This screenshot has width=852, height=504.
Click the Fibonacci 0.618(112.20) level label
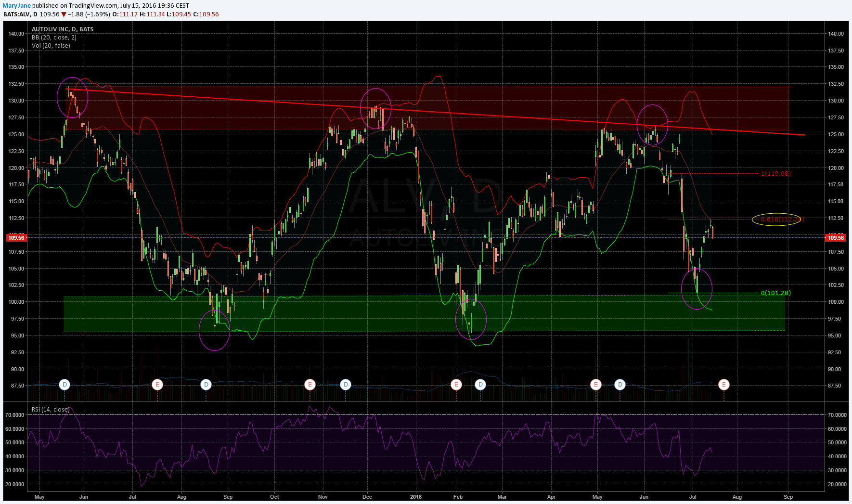tap(782, 220)
